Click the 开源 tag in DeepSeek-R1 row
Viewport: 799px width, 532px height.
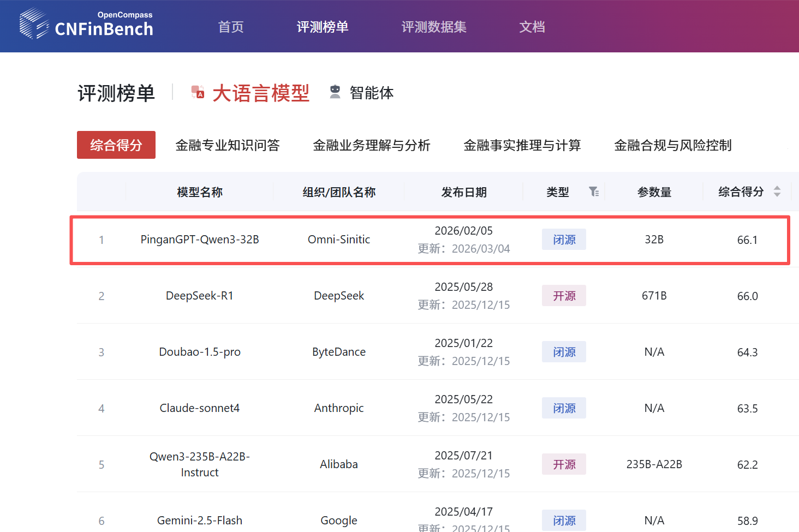click(x=564, y=296)
